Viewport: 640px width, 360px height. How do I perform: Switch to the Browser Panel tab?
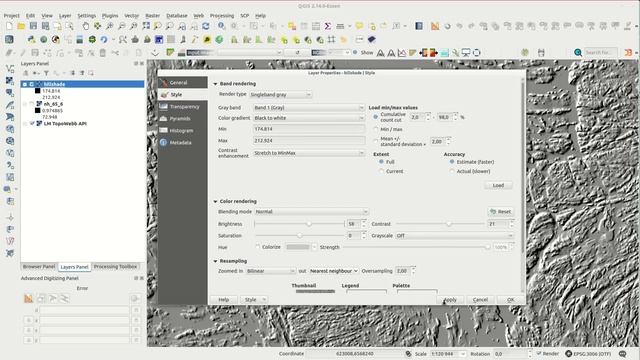[39, 267]
